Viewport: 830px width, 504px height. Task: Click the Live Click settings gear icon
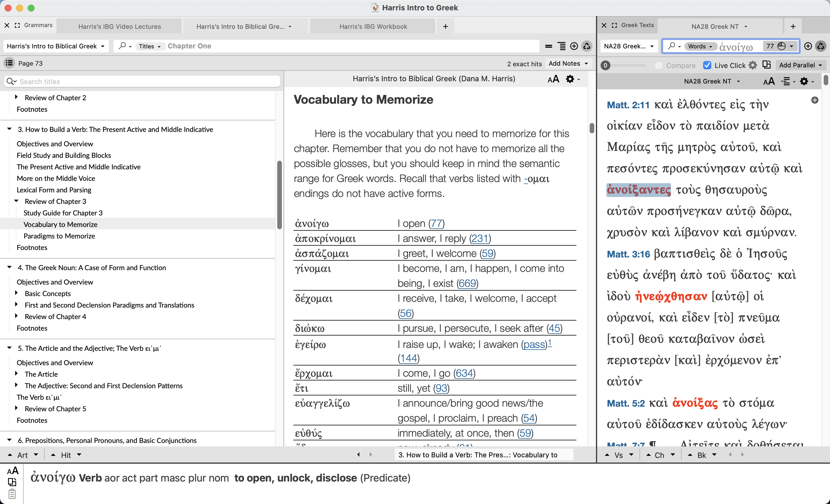pos(753,65)
